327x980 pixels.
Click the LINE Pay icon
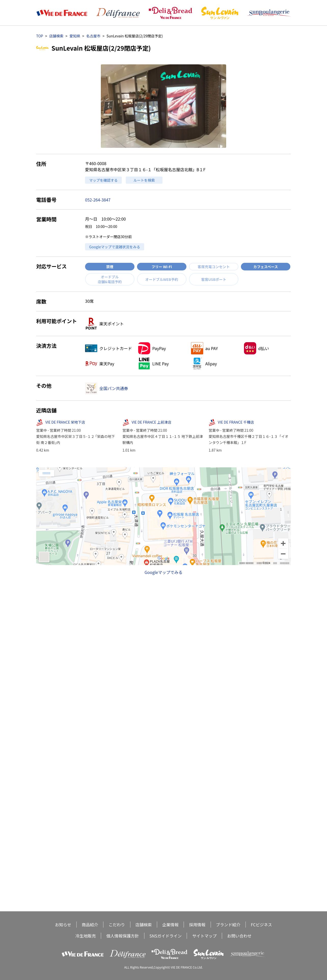tap(144, 364)
